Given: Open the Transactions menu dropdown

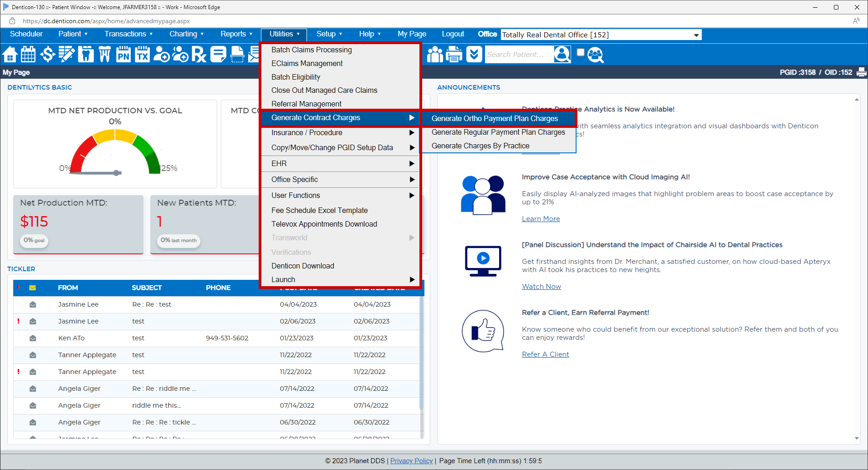Looking at the screenshot, I should click(128, 34).
